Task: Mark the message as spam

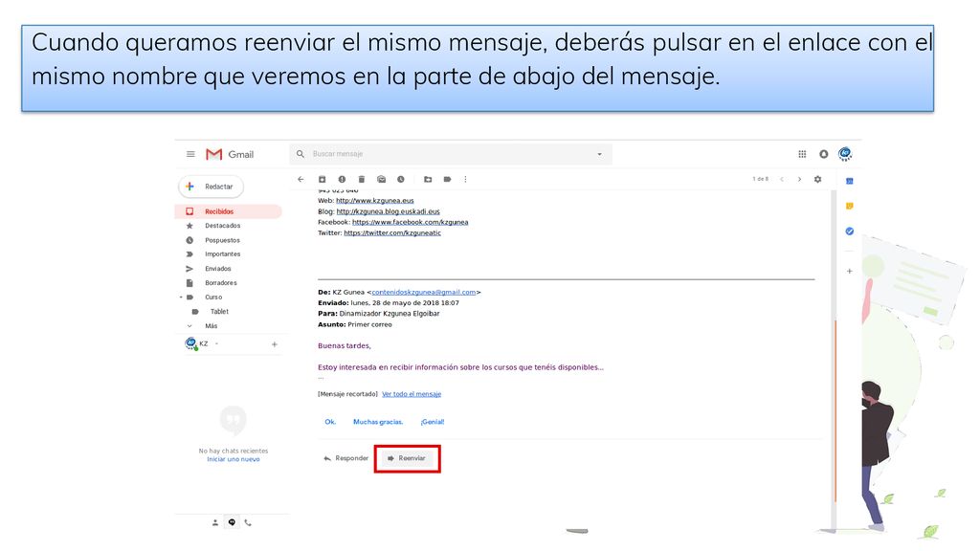Action: (x=342, y=179)
